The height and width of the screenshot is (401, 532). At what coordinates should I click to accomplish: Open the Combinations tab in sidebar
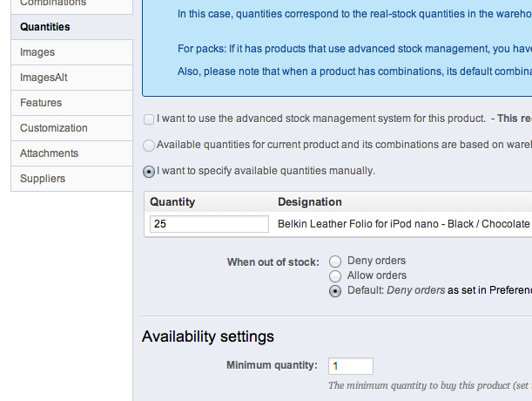[52, 3]
